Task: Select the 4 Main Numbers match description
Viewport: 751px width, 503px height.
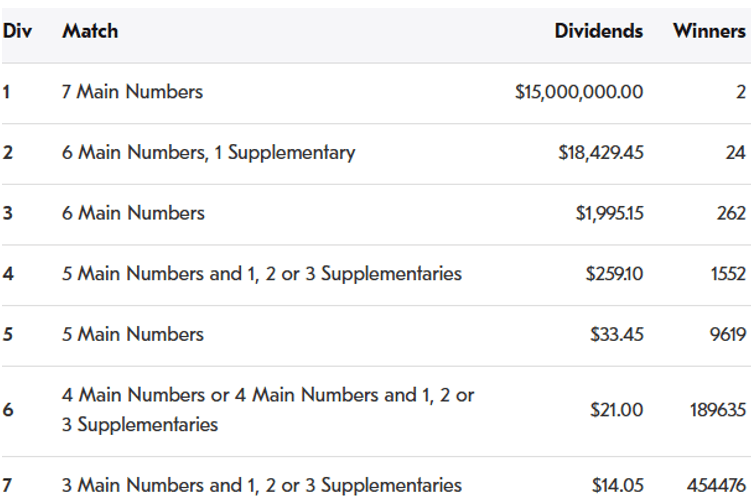Action: (x=268, y=409)
